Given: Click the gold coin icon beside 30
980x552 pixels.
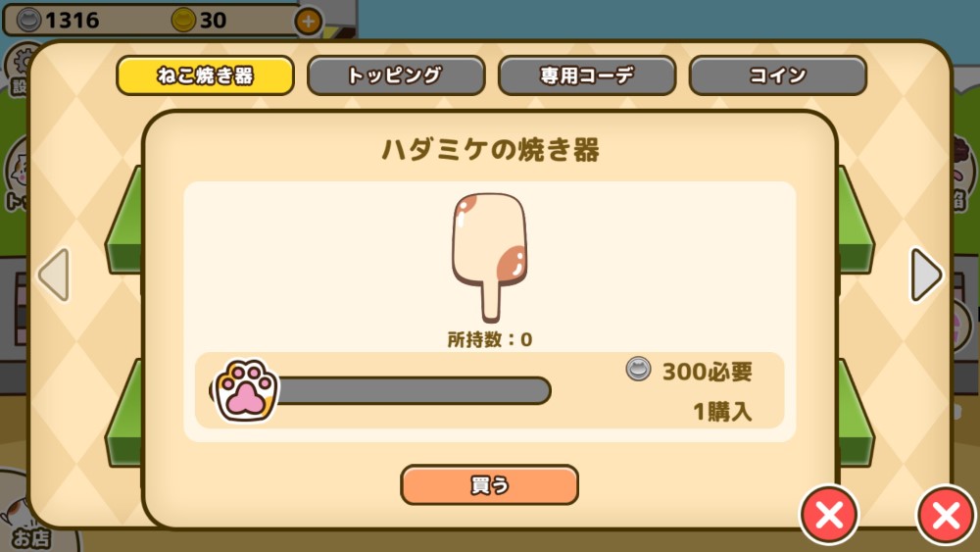Looking at the screenshot, I should coord(183,20).
